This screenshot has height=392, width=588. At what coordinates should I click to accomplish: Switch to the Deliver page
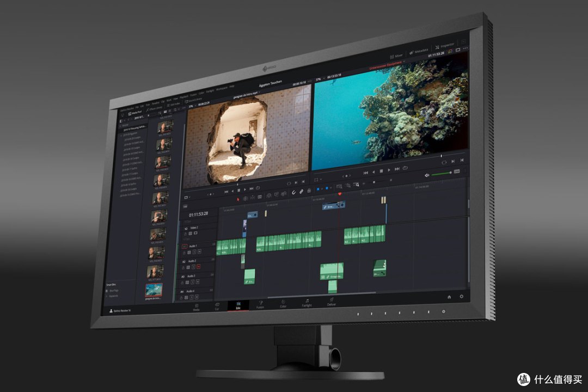[x=332, y=302]
